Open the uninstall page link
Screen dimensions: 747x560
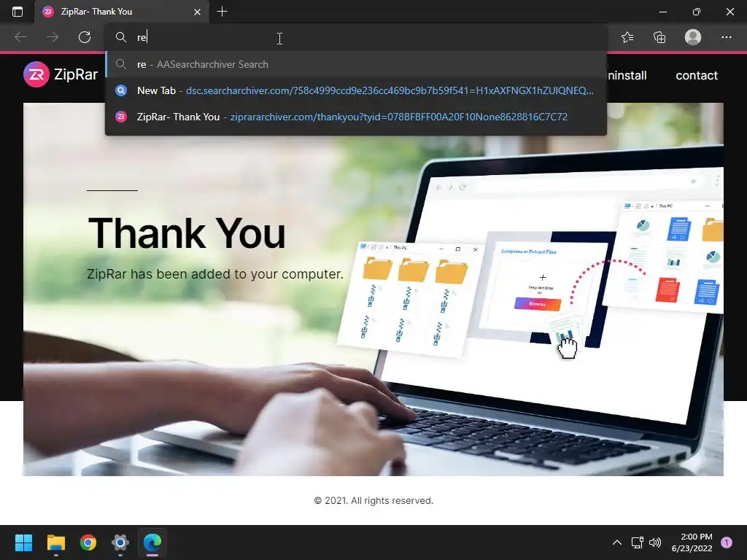(625, 75)
